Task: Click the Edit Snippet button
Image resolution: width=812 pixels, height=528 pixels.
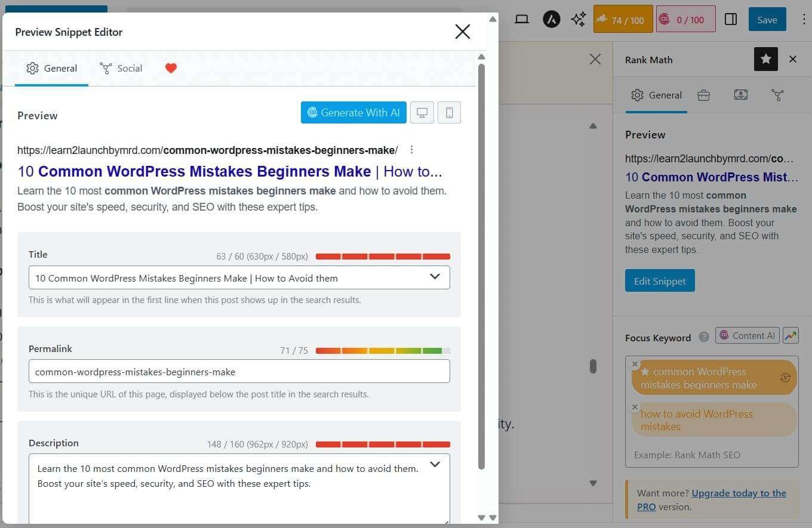Action: pyautogui.click(x=660, y=280)
